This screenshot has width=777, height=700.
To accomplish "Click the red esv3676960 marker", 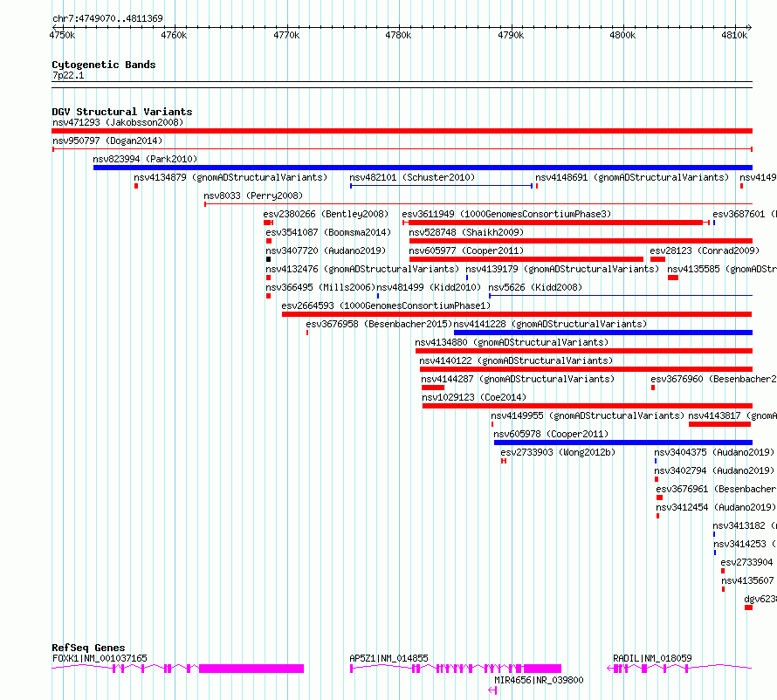I will pos(653,388).
